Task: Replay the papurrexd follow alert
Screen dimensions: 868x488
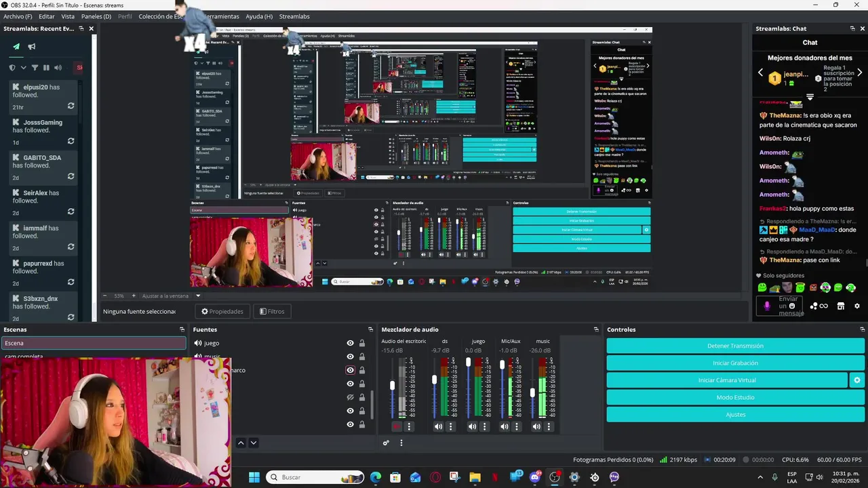Action: [x=71, y=283]
